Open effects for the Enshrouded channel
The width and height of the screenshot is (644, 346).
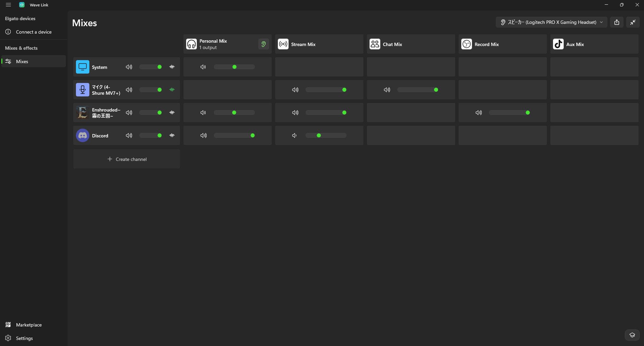pos(172,113)
